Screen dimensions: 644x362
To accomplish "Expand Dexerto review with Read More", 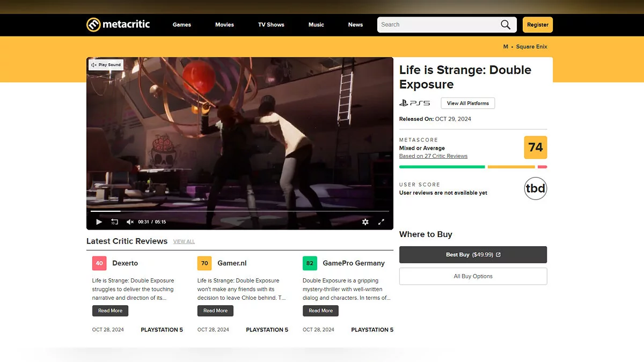I will tap(110, 311).
